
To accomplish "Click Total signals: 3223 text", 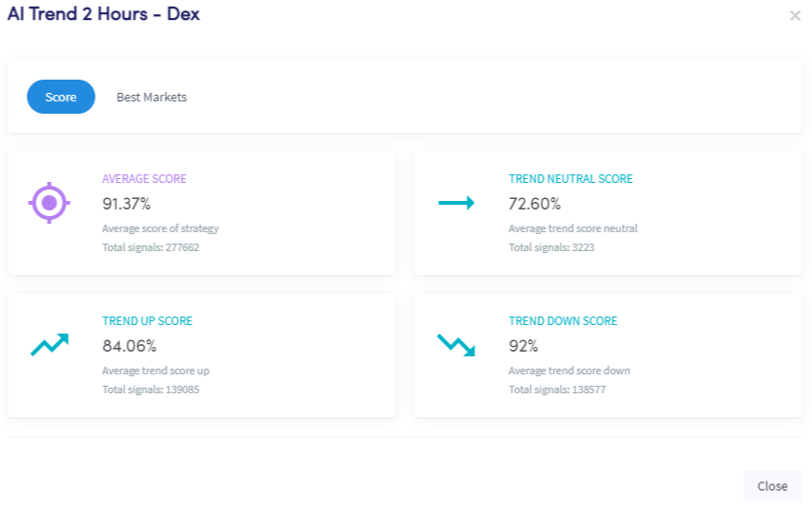I will 551,247.
